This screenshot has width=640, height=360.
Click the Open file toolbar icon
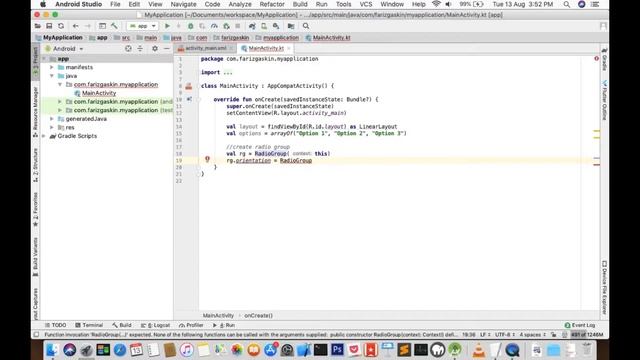coord(38,26)
